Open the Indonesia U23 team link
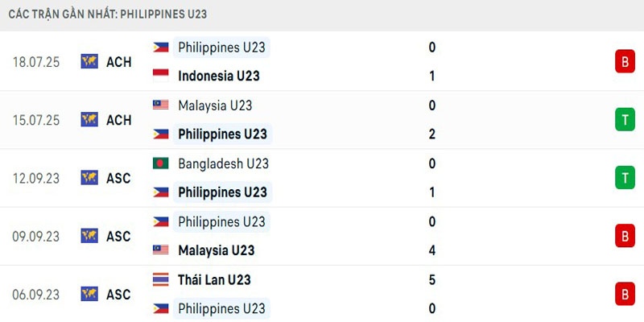The width and height of the screenshot is (644, 322). 218,76
